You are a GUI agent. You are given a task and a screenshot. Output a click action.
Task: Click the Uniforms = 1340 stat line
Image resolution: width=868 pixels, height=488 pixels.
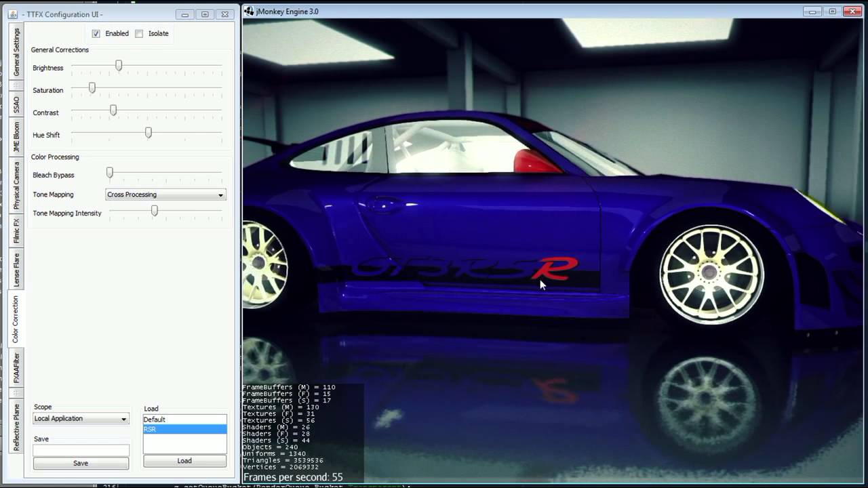[274, 454]
